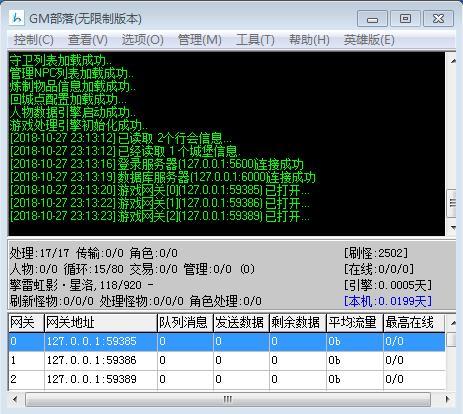Open the 帮助(H) menu

pos(309,40)
